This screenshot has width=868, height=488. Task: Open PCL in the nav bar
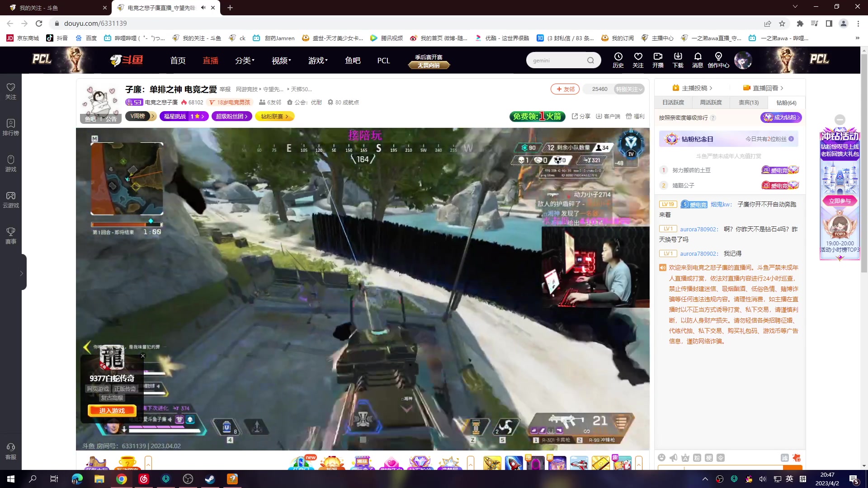click(x=383, y=61)
